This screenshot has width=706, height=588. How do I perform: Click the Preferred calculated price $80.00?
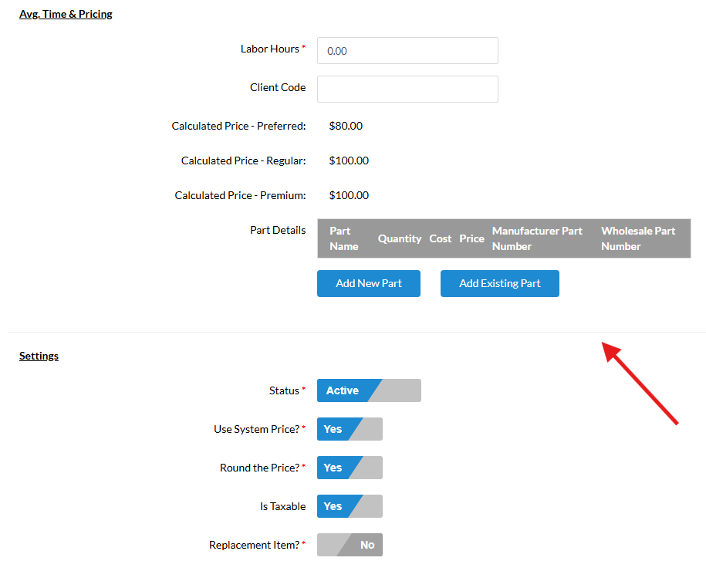346,126
